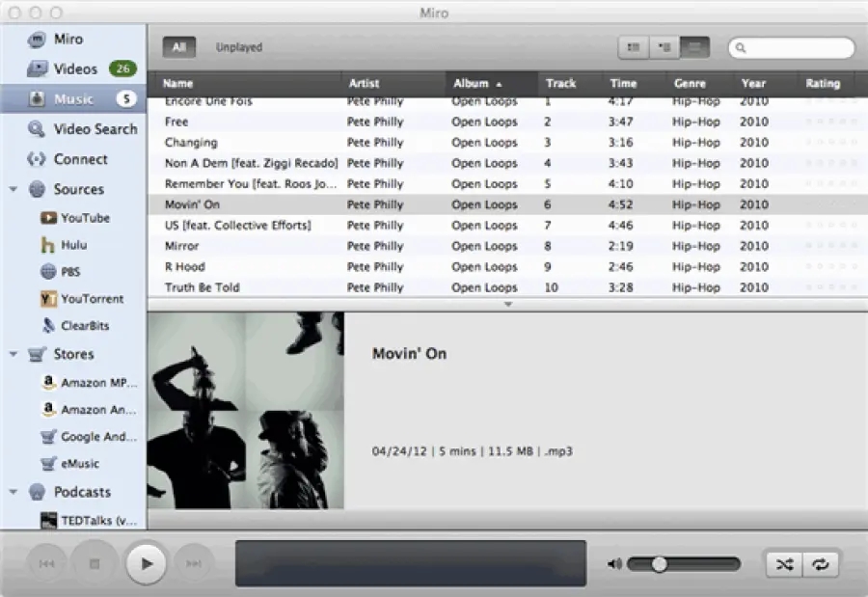The image size is (868, 597).
Task: Toggle shuffle playback
Action: coord(784,564)
